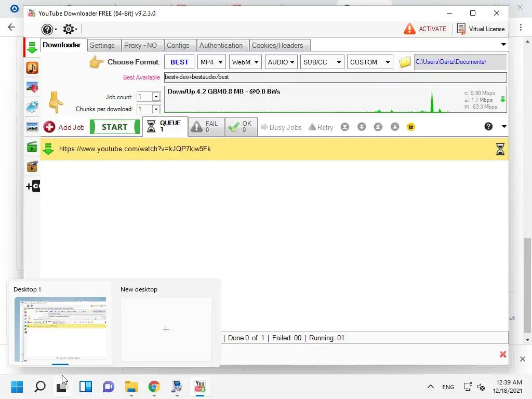Open the gear settings menu
Image resolution: width=532 pixels, height=399 pixels.
click(x=70, y=29)
